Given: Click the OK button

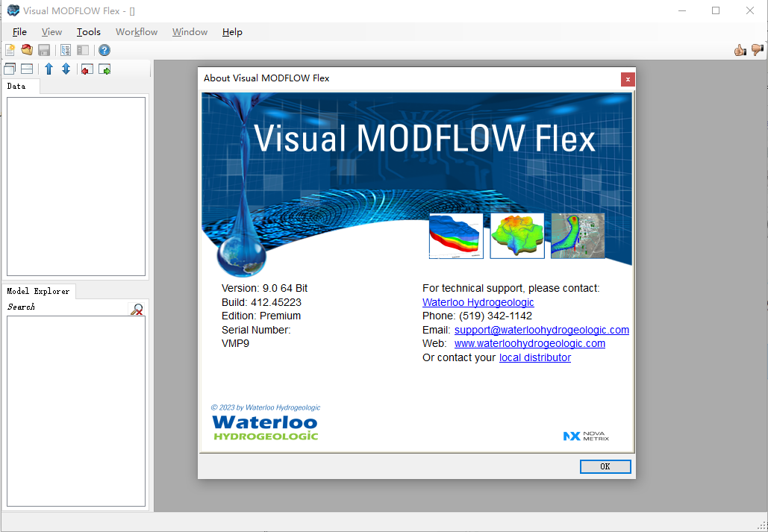Looking at the screenshot, I should [x=605, y=466].
